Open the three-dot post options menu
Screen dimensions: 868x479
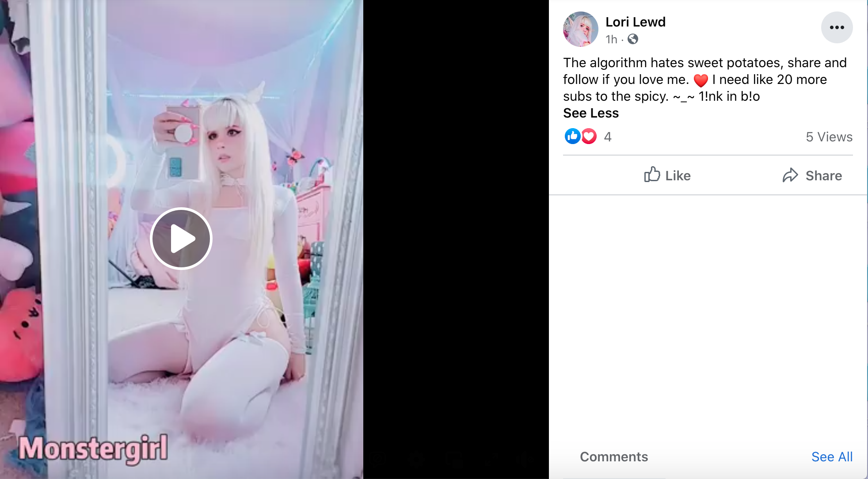(x=837, y=27)
